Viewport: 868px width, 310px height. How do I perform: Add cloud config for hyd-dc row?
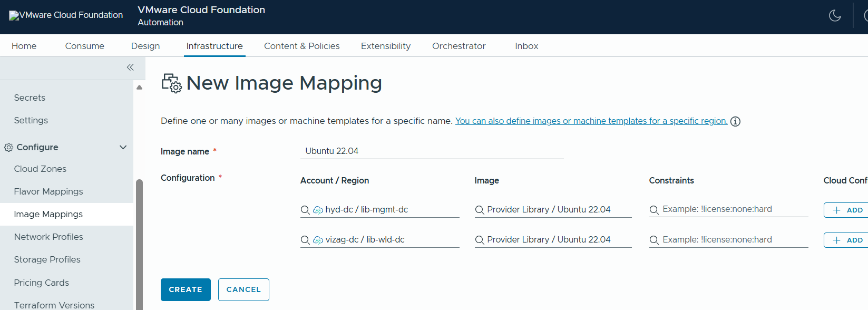(x=847, y=210)
